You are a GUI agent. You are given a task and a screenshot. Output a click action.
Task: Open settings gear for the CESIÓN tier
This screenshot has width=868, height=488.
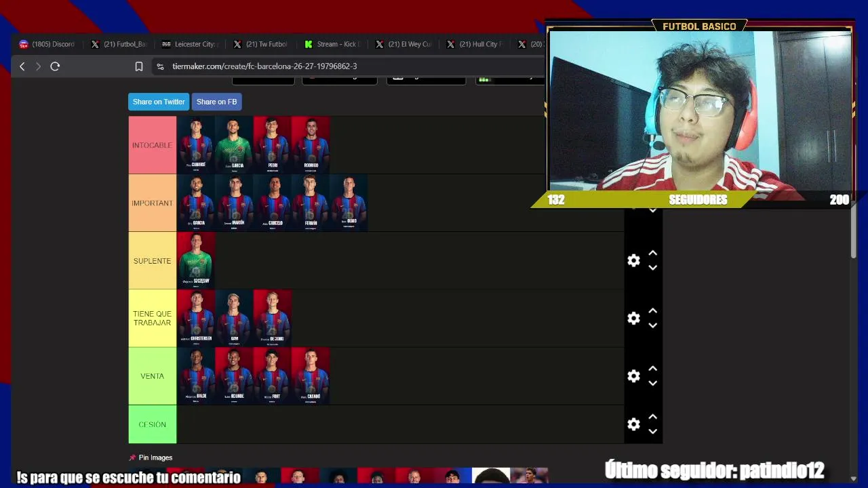click(x=633, y=424)
